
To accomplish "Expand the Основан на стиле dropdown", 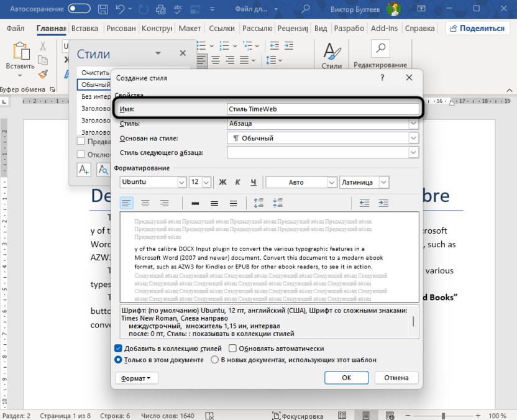I will coord(412,137).
